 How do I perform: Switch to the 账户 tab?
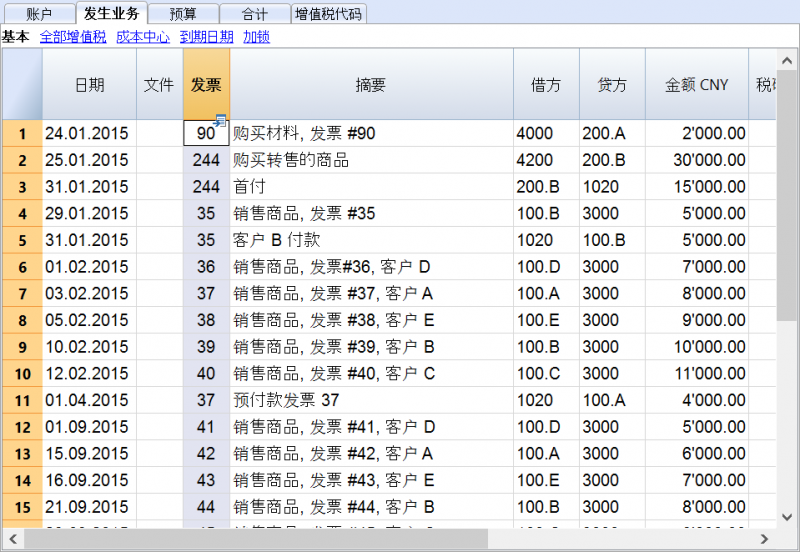tap(39, 13)
